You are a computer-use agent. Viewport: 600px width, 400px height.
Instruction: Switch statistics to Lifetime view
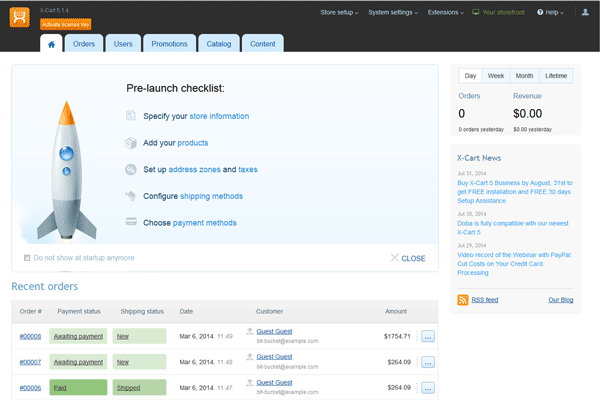tap(556, 76)
